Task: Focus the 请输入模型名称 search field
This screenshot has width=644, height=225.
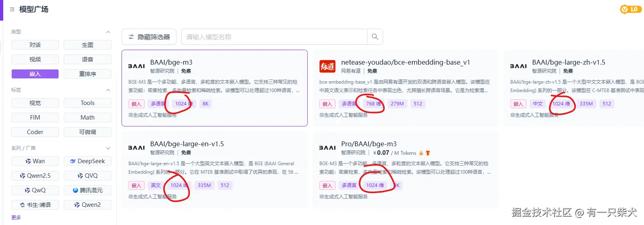Action: (x=274, y=37)
